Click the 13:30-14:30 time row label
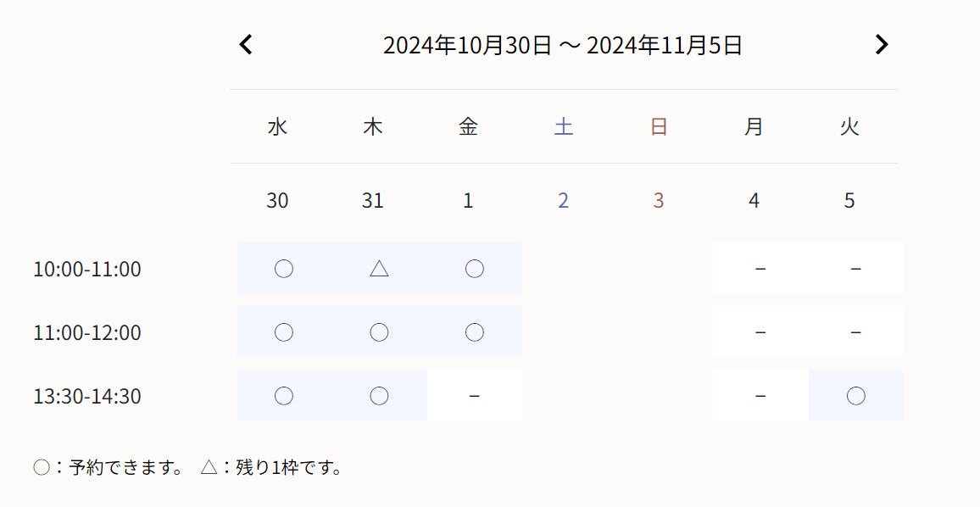This screenshot has height=507, width=980. coord(87,396)
